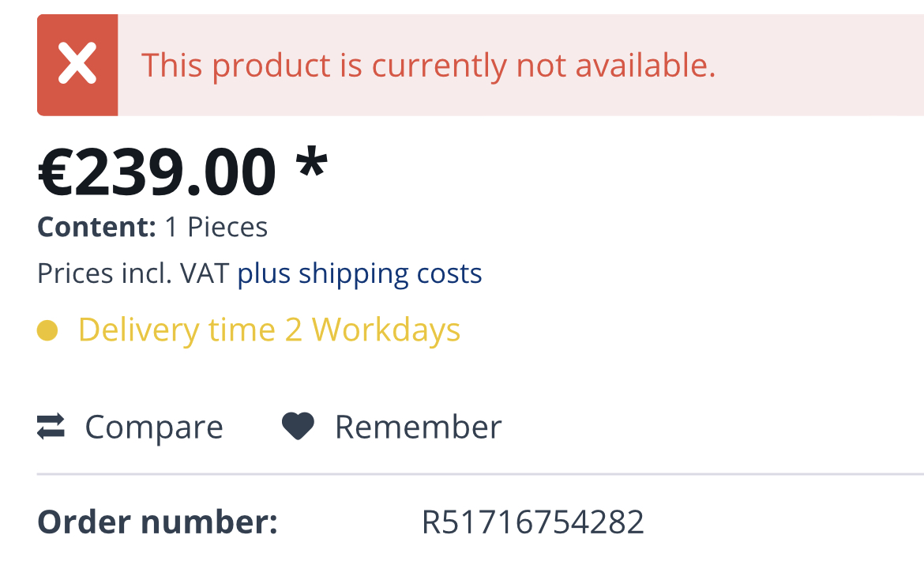
Task: Click the €239.00 price
Action: click(157, 172)
